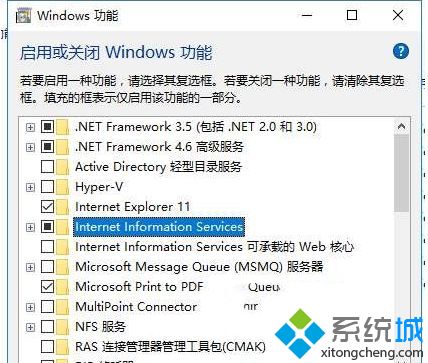Open the blue help question mark icon

[401, 51]
